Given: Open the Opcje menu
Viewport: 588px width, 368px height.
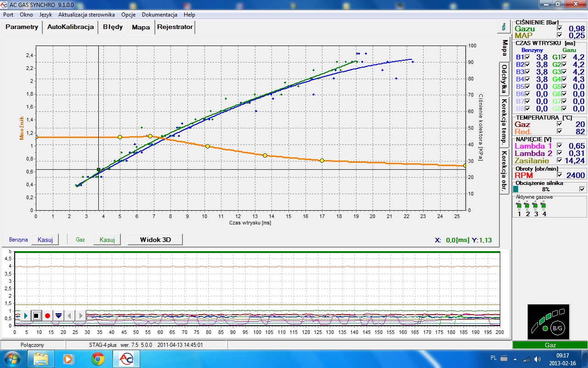Looking at the screenshot, I should click(128, 15).
